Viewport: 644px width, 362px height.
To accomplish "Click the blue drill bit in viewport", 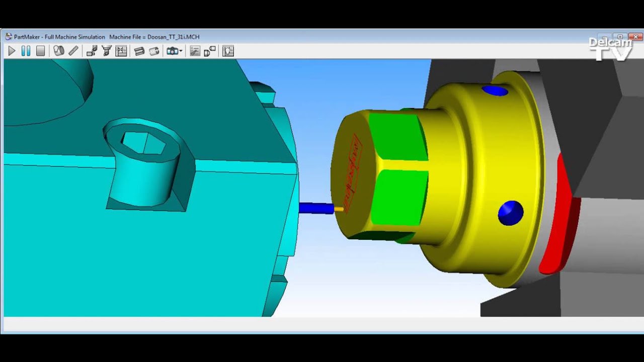I will 316,208.
